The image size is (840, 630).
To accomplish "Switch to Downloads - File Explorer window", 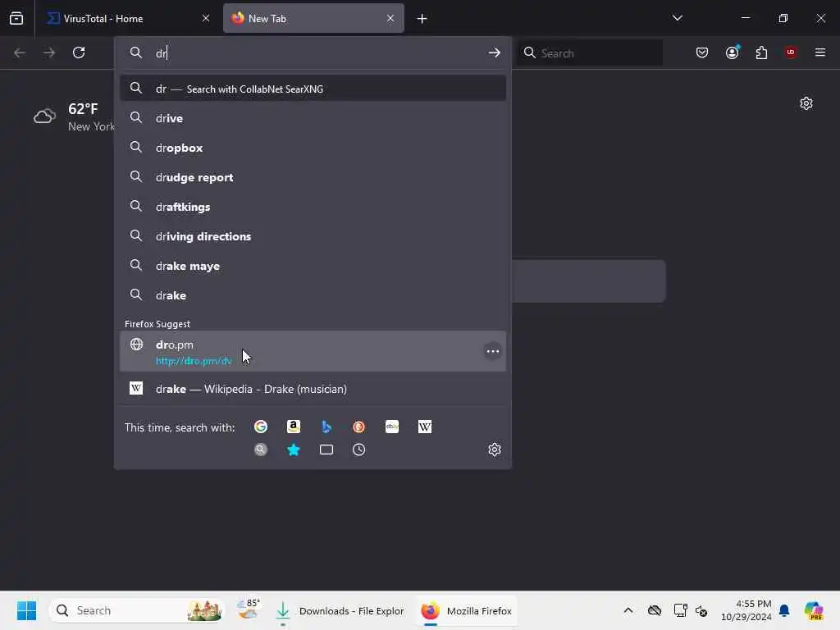I will pyautogui.click(x=340, y=610).
